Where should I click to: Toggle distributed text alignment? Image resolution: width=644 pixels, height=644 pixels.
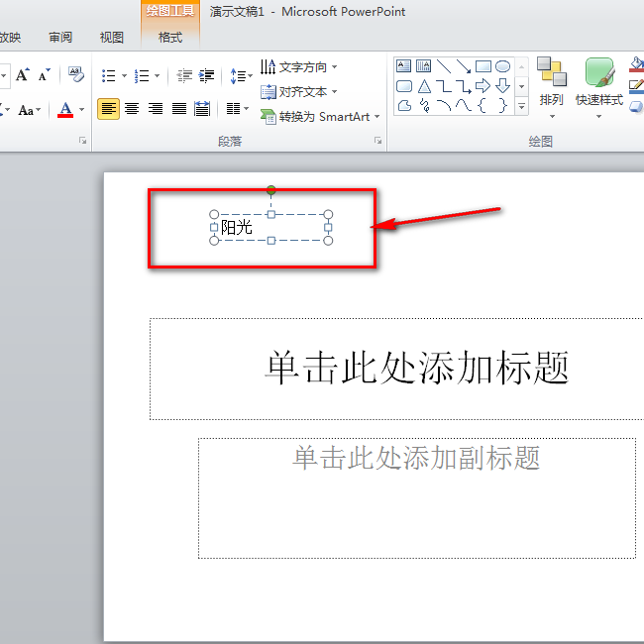click(202, 109)
